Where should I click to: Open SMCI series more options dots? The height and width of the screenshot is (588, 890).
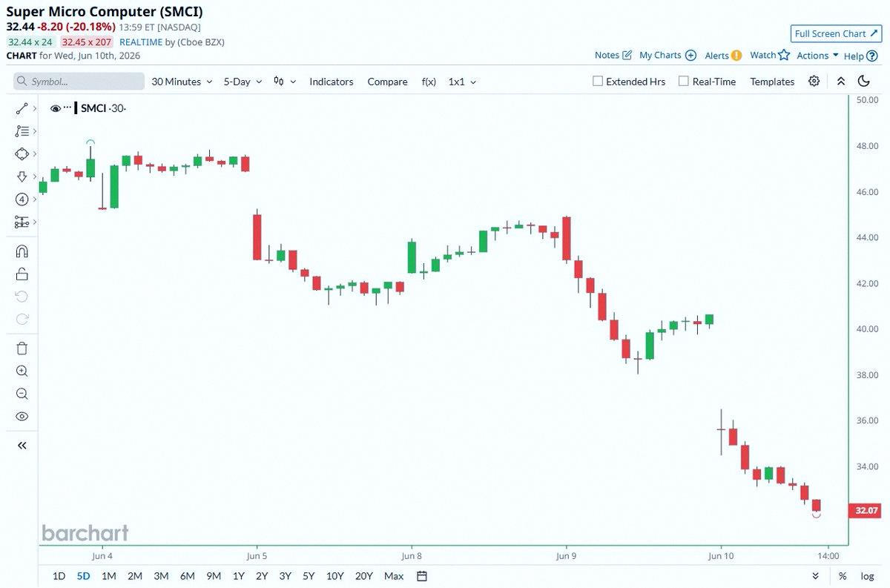point(67,108)
